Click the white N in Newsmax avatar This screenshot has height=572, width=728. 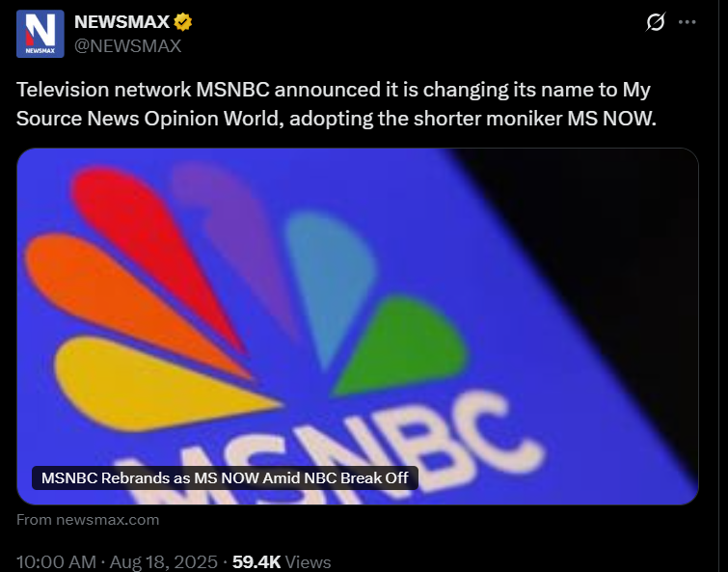tap(40, 29)
